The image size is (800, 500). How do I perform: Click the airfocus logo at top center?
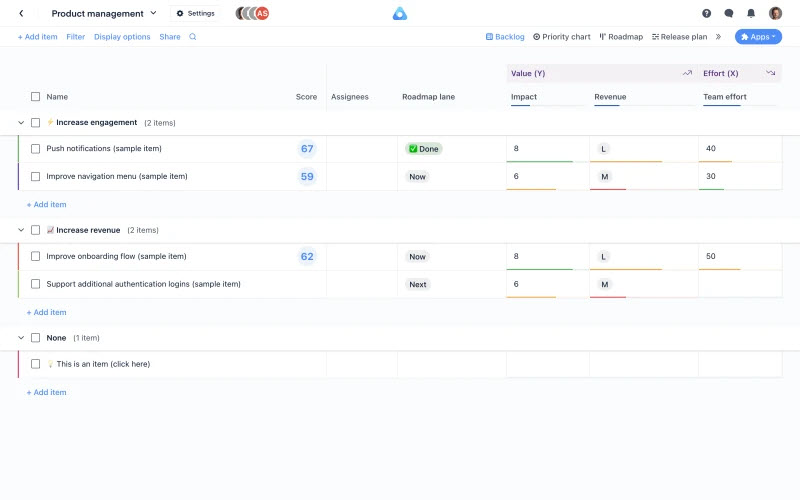399,13
